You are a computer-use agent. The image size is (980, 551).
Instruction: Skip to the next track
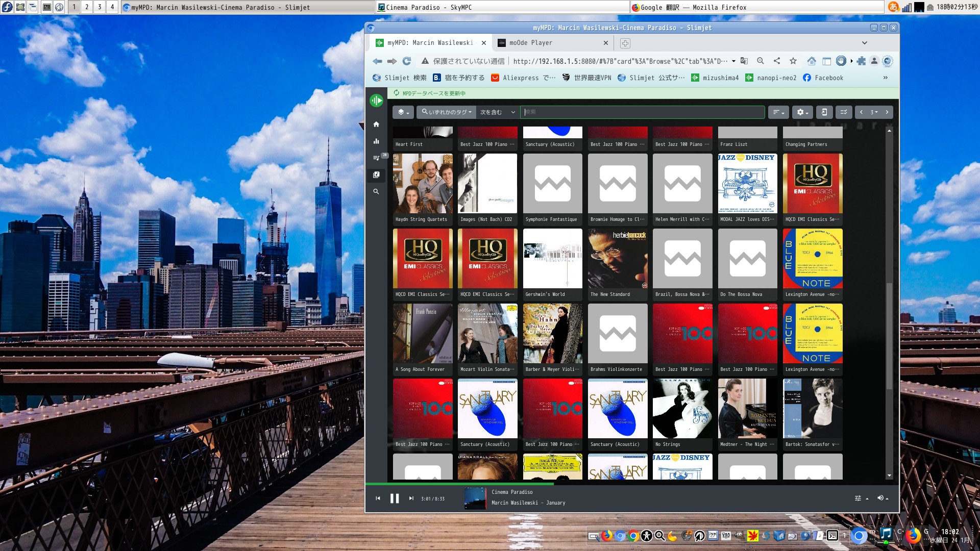click(x=411, y=498)
